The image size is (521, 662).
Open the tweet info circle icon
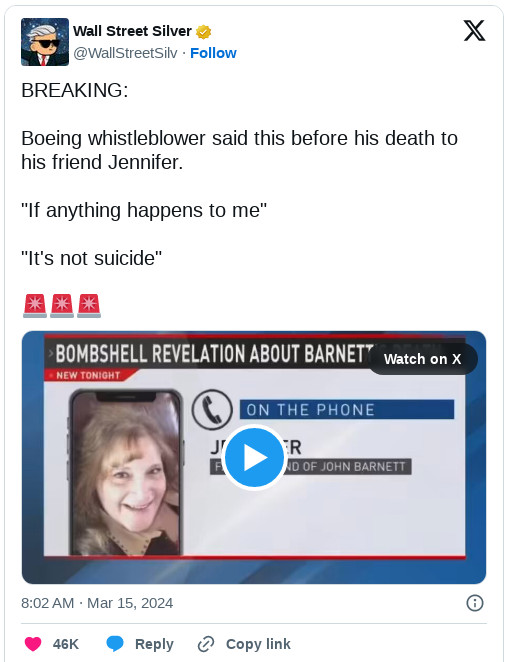[475, 603]
